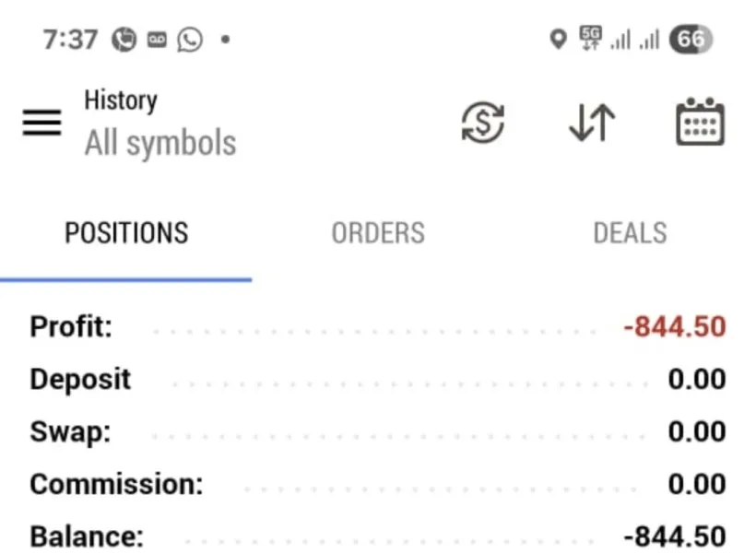Tap the WhatsApp notification icon
Screen dimensions: 756x553
pyautogui.click(x=190, y=40)
